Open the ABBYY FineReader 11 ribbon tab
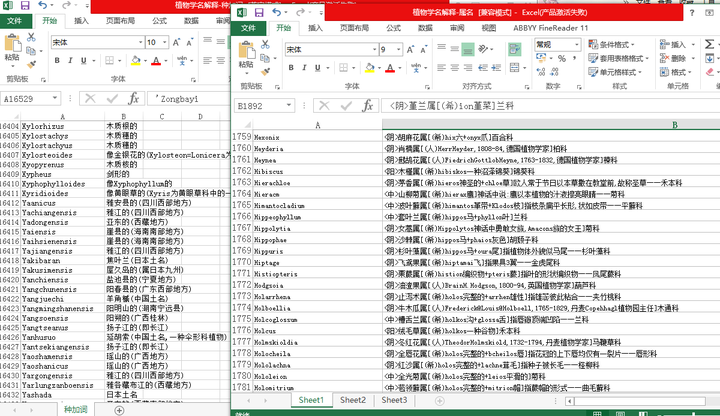The height and width of the screenshot is (416, 720). click(550, 28)
